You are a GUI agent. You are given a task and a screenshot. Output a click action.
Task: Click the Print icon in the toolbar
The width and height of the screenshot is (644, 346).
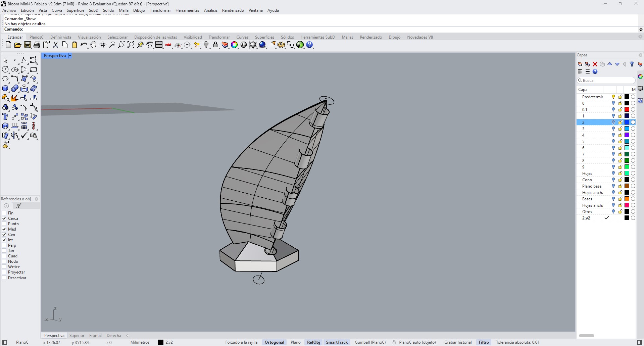pyautogui.click(x=37, y=45)
